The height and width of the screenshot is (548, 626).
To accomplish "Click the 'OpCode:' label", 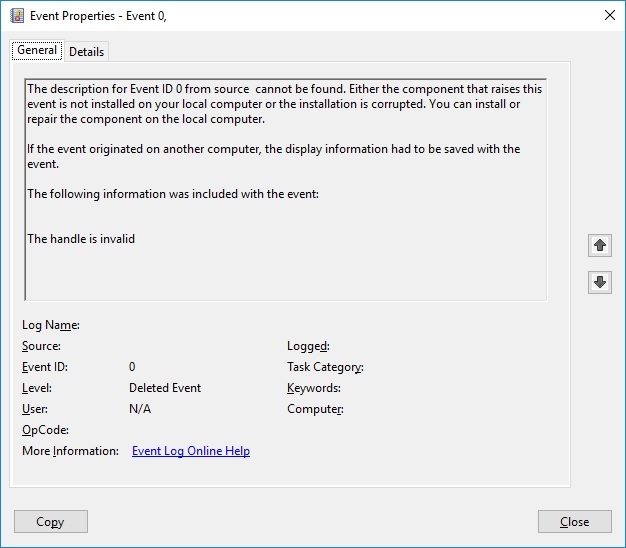I will tap(45, 430).
